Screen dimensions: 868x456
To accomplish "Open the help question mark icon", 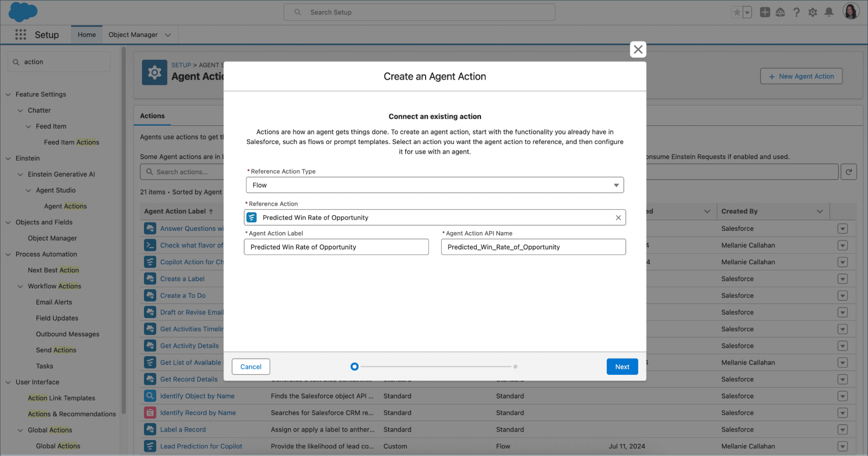I will click(796, 12).
